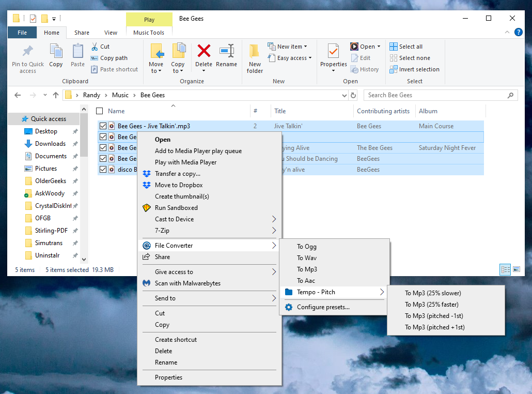Sort by the Title column header
This screenshot has height=394, width=532.
pos(312,111)
